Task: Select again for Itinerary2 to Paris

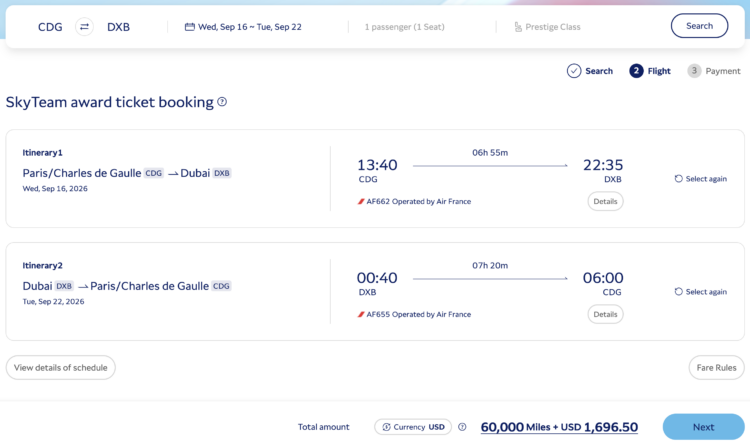Action: [701, 291]
